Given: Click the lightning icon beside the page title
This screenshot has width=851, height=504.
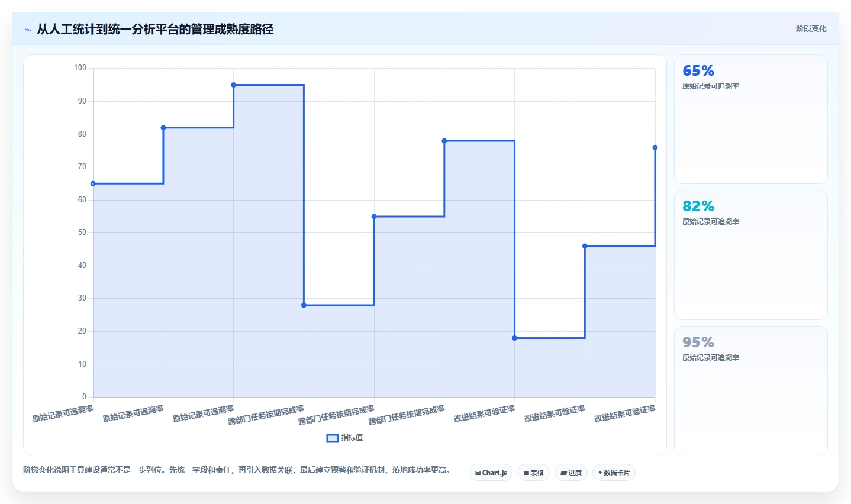Looking at the screenshot, I should point(28,30).
